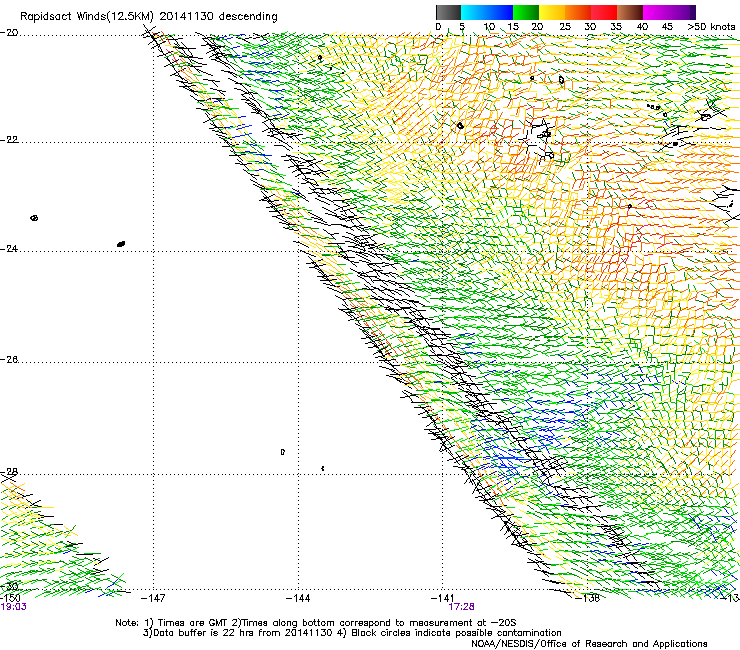
Task: Click the 'Data buffer is 22 hrs' note line
Action: 352,633
